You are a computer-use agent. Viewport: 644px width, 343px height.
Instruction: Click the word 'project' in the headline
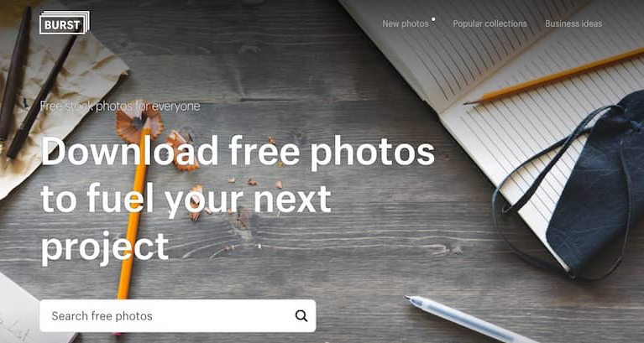click(x=105, y=246)
